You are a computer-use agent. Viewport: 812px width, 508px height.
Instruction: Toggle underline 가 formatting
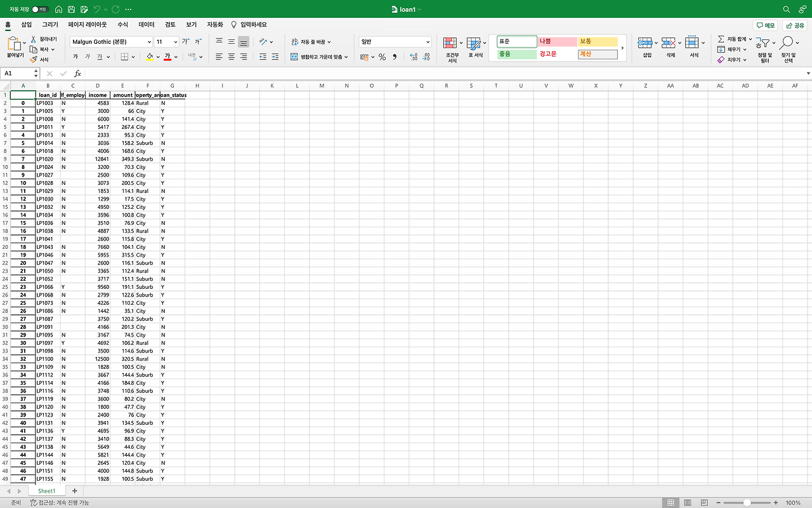point(100,57)
